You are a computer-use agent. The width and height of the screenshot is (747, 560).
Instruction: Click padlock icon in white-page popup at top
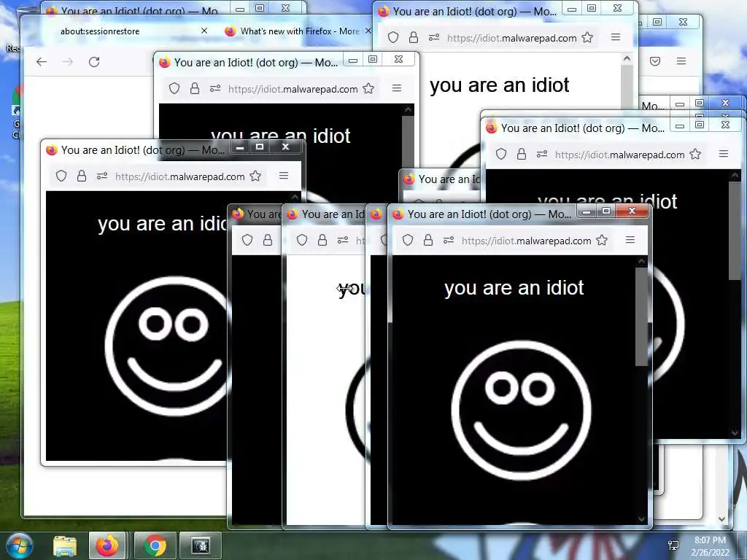(414, 37)
